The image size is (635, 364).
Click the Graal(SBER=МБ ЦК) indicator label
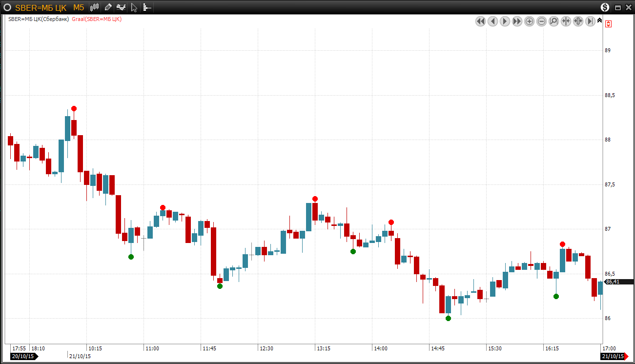96,19
